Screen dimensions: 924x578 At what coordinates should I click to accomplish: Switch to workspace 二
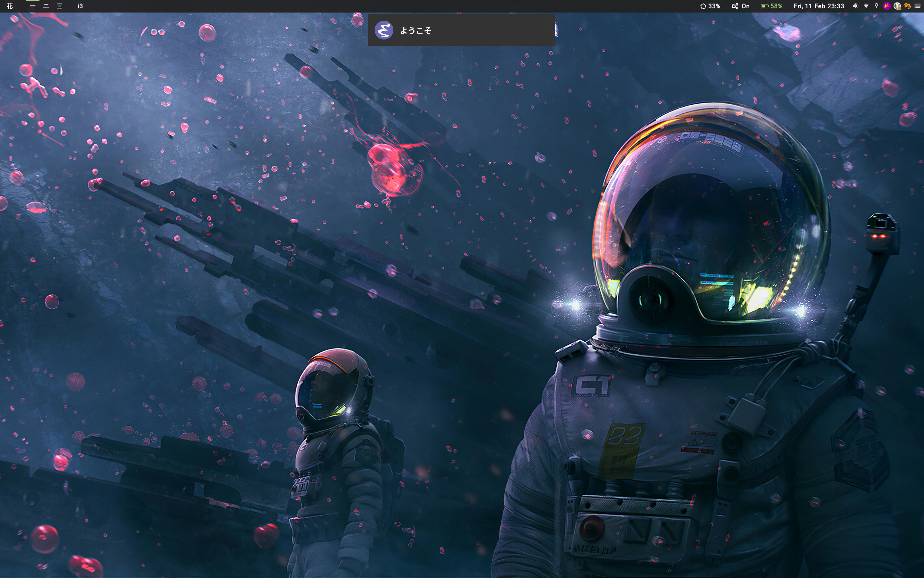[46, 6]
